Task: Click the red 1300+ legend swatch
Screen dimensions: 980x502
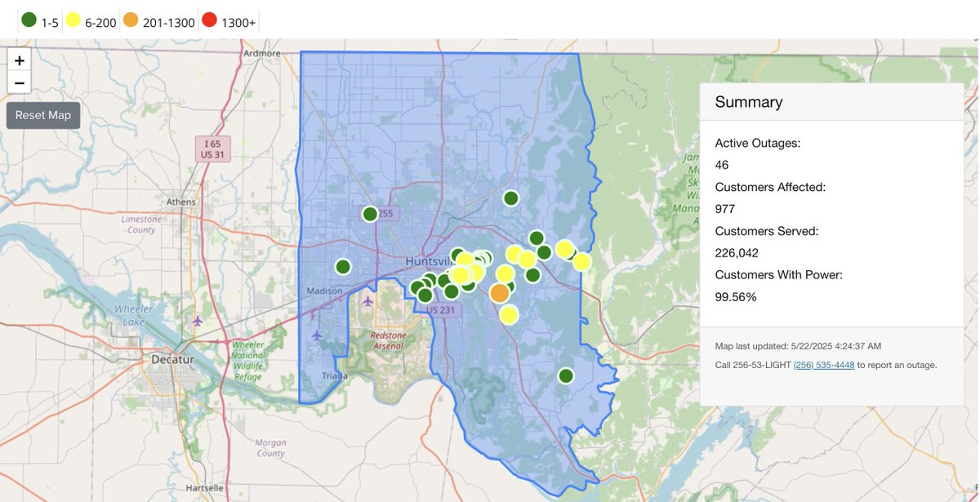Action: pyautogui.click(x=209, y=21)
